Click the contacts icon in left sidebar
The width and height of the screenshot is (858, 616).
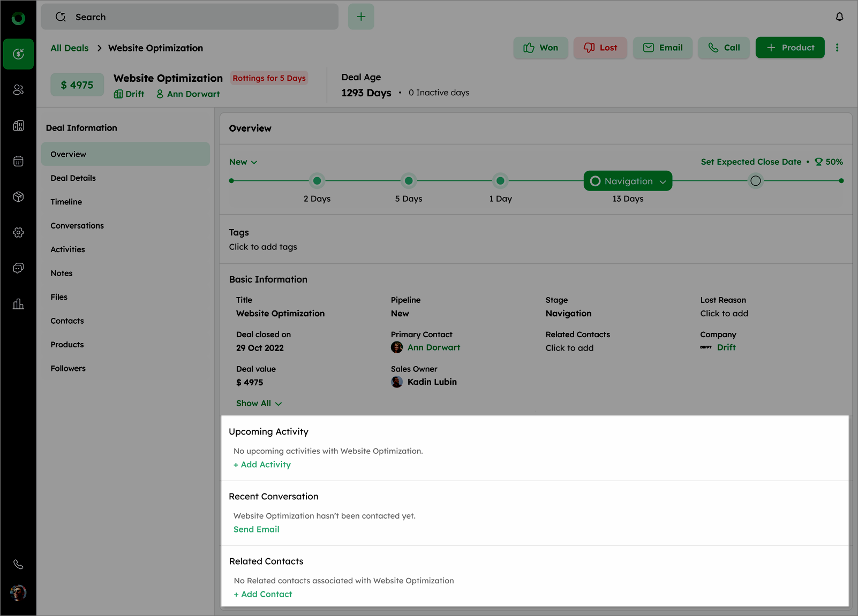18,90
